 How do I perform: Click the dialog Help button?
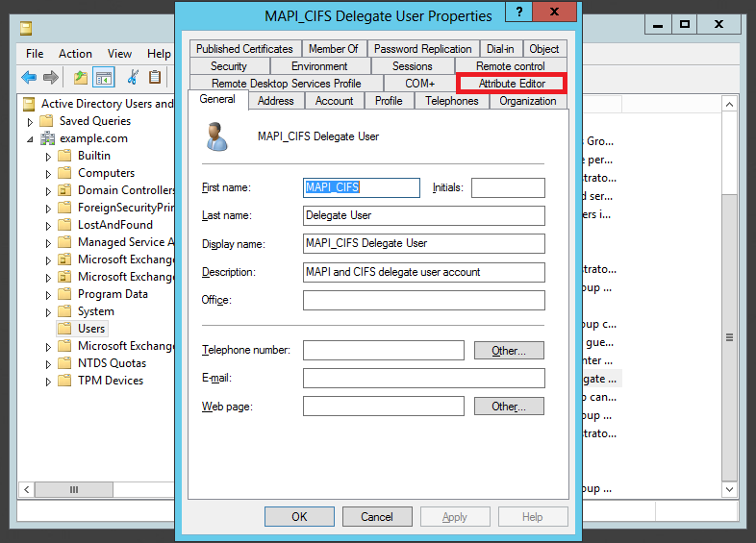[532, 516]
